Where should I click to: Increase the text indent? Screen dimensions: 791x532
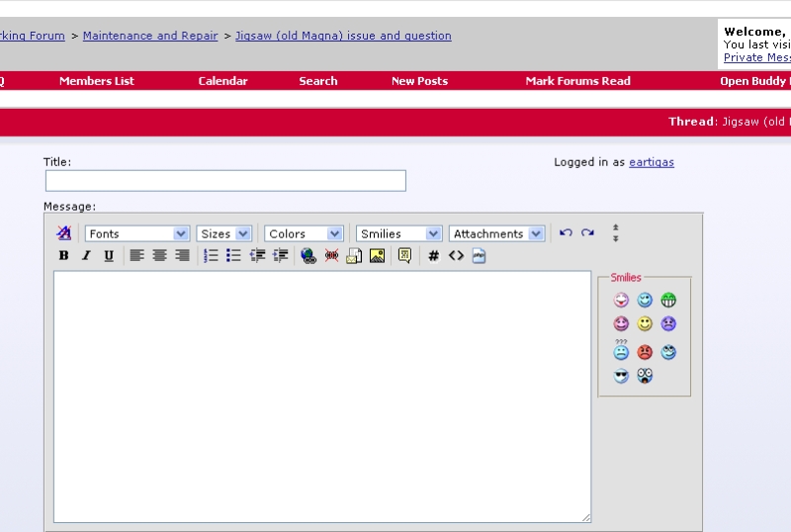(x=281, y=255)
